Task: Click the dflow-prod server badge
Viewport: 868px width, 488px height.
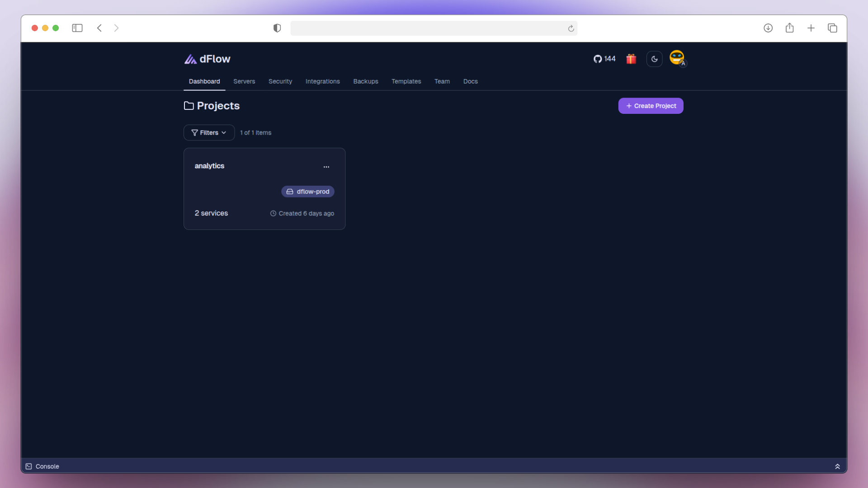Action: pos(308,192)
